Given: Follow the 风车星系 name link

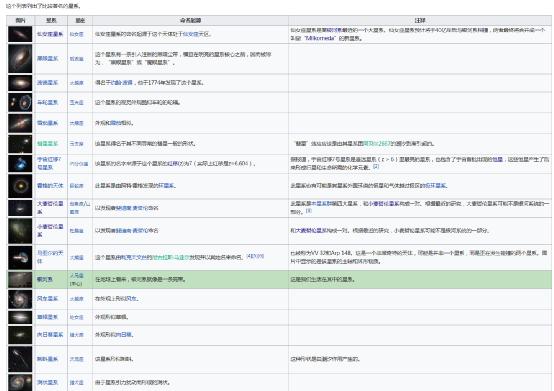Looking at the screenshot, I should coord(47,298).
